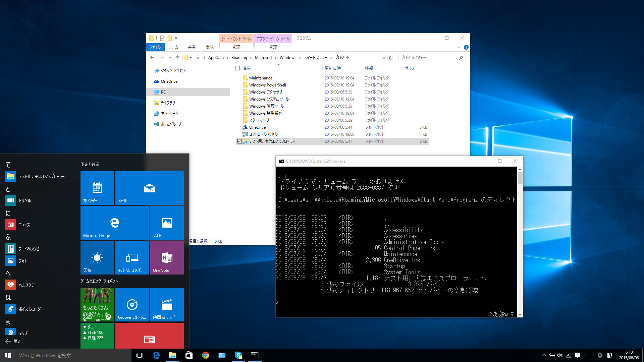Viewport: 644px width, 362px height.
Task: Select the コントロール パネル shortcut
Action: (263, 134)
